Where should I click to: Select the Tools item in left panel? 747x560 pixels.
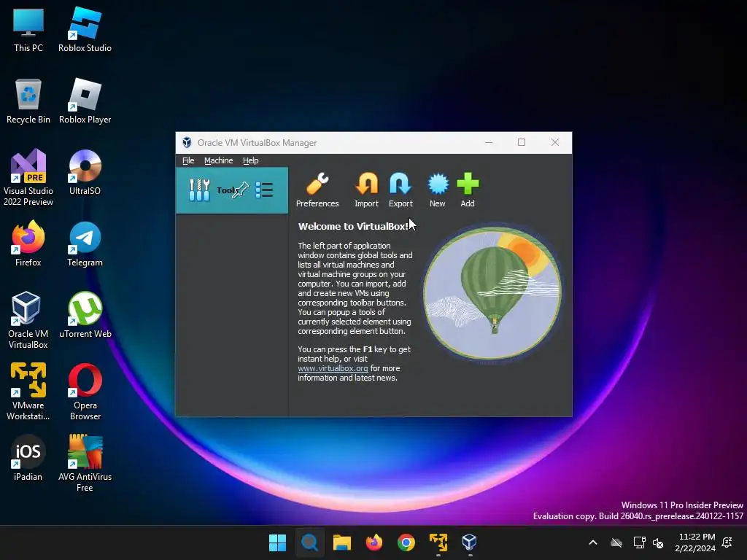[232, 190]
